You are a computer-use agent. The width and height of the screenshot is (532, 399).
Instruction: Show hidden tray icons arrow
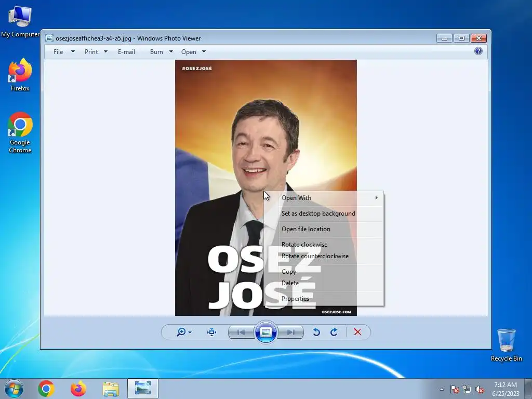pos(442,389)
